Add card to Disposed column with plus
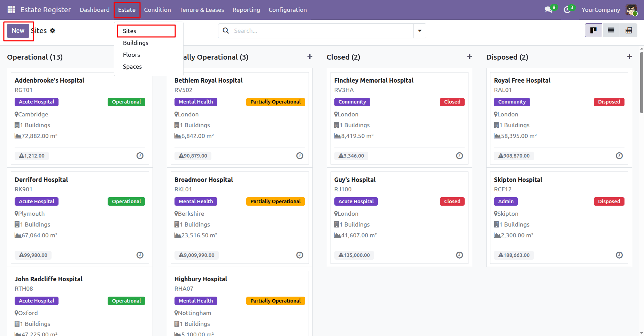 629,56
